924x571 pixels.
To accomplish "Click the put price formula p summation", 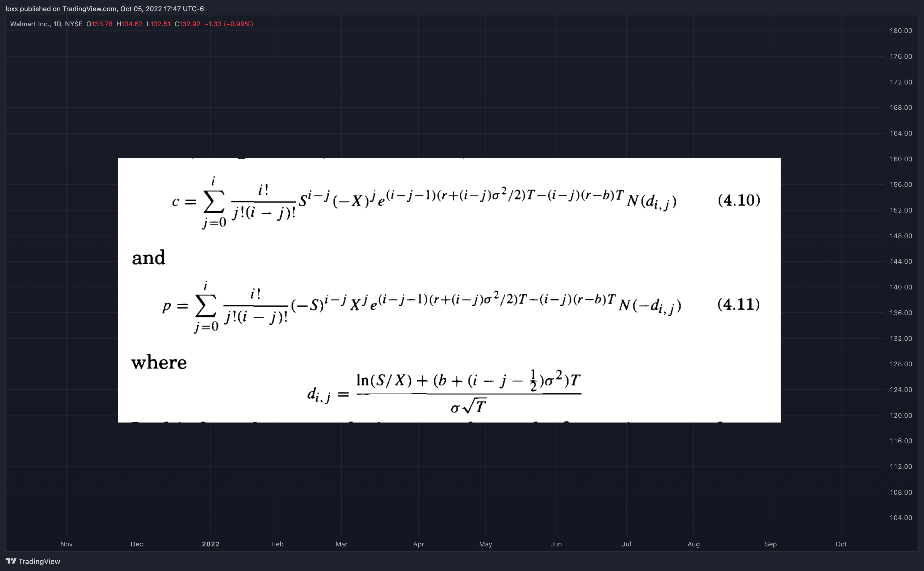I will pyautogui.click(x=421, y=307).
